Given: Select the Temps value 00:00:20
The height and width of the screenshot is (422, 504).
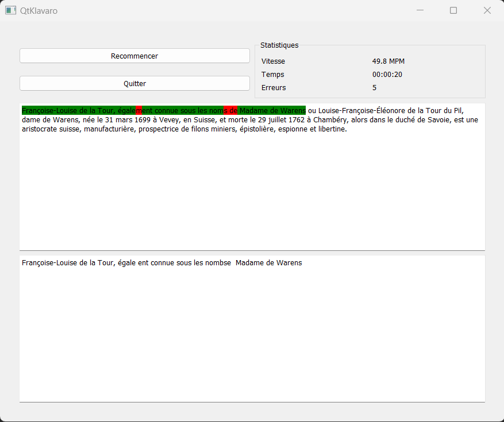Looking at the screenshot, I should pos(387,75).
